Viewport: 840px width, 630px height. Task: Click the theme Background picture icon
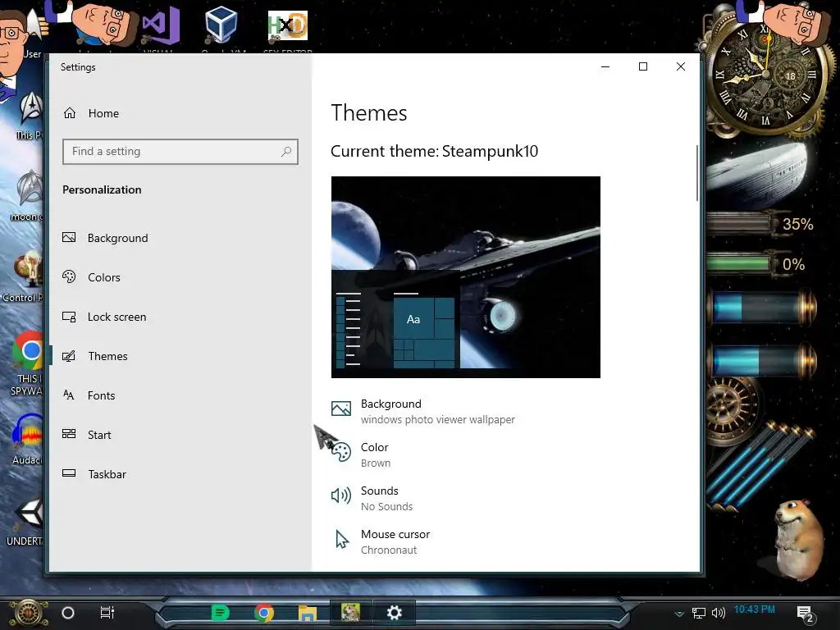click(x=340, y=409)
